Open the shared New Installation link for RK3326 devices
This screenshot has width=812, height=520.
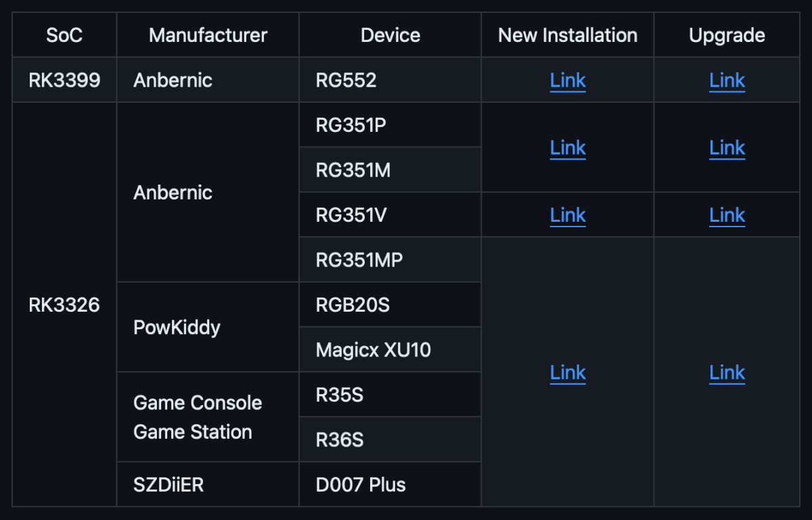568,373
